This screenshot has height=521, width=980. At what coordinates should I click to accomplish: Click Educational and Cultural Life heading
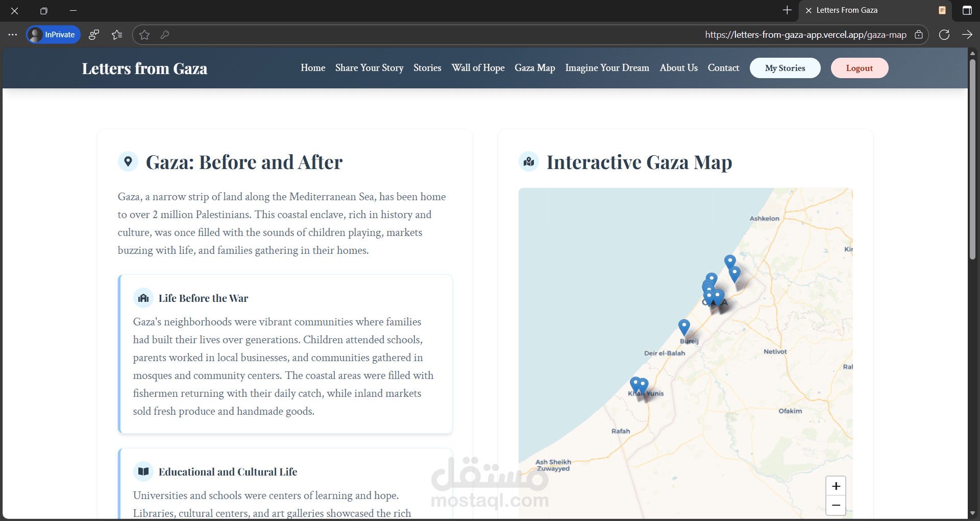pos(228,472)
